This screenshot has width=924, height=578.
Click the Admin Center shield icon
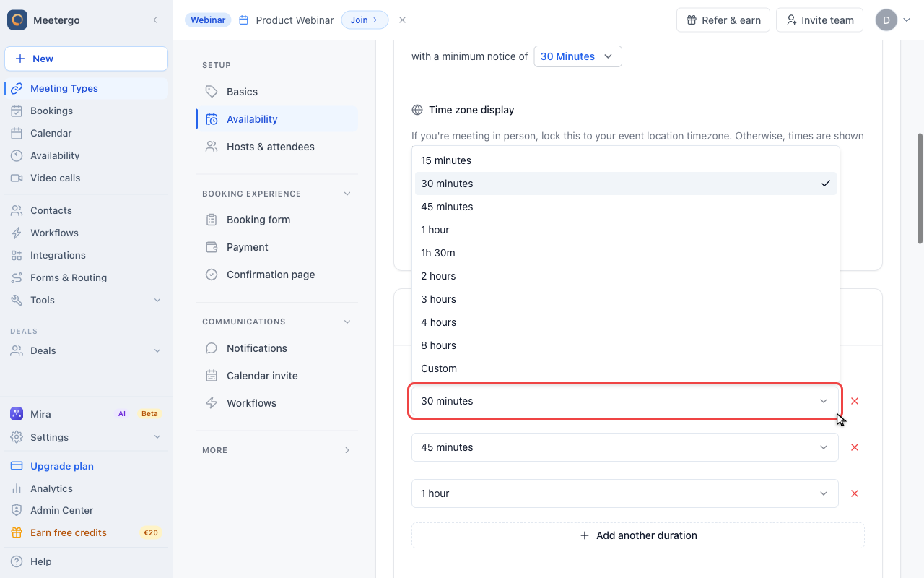coord(17,510)
